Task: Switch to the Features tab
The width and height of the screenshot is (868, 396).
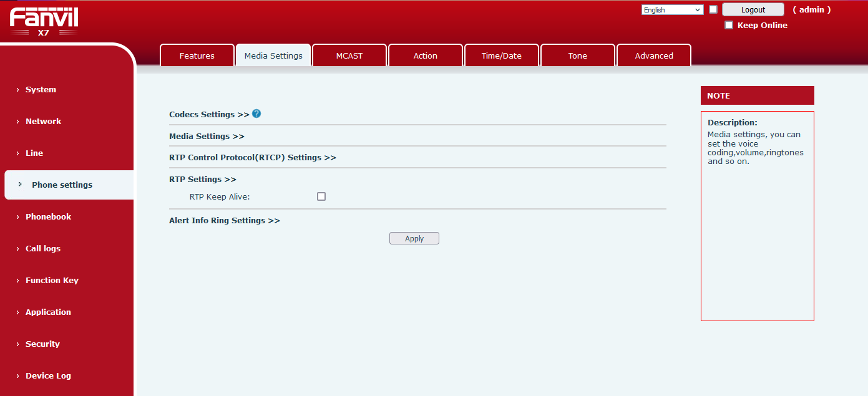Action: [197, 56]
